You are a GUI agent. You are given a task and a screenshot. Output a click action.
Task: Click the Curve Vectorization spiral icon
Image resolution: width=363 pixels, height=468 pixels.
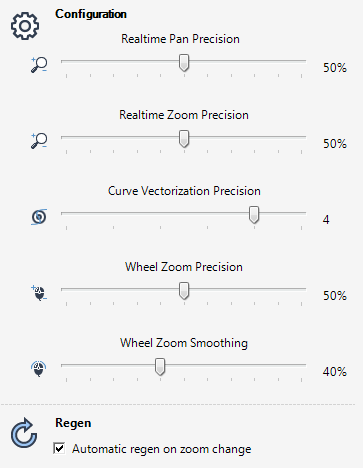(39, 217)
